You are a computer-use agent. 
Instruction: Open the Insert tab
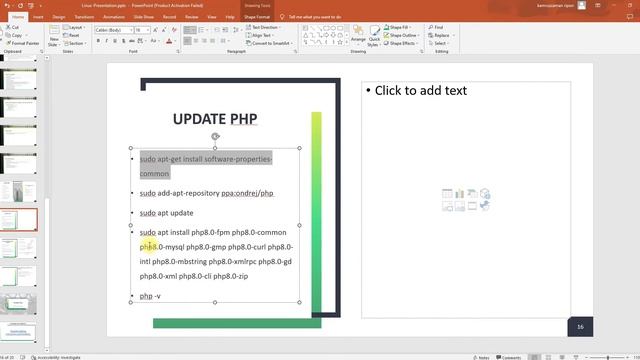pos(38,17)
